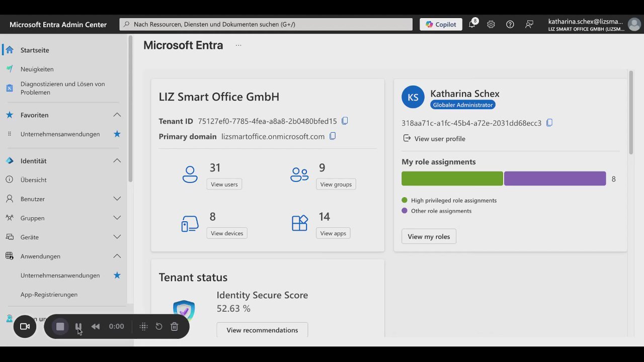
Task: Open the View user profile link
Action: (435, 139)
